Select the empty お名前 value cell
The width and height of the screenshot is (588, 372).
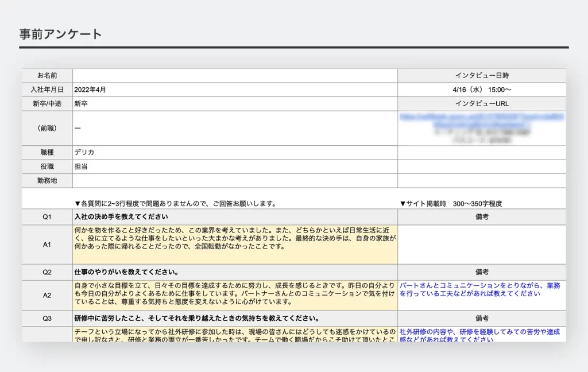tap(235, 76)
